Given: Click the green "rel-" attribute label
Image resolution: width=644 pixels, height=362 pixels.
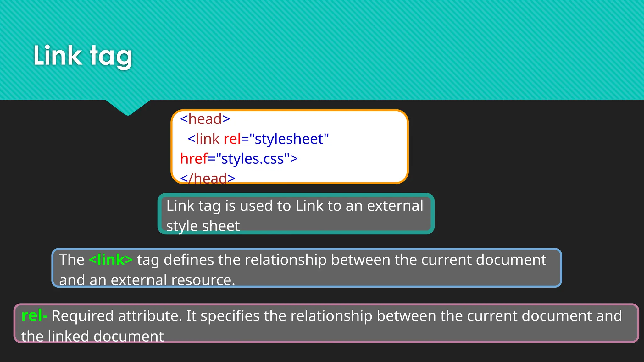Looking at the screenshot, I should coord(34,315).
